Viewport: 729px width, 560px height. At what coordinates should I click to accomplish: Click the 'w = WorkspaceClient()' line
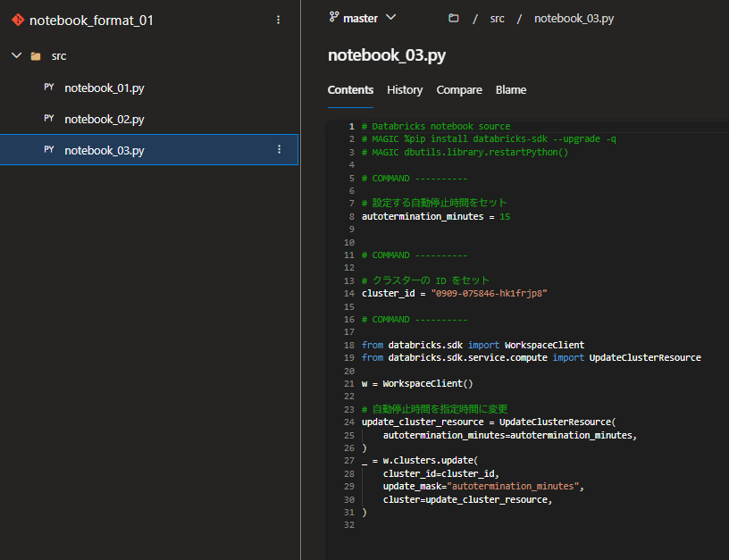coord(417,384)
